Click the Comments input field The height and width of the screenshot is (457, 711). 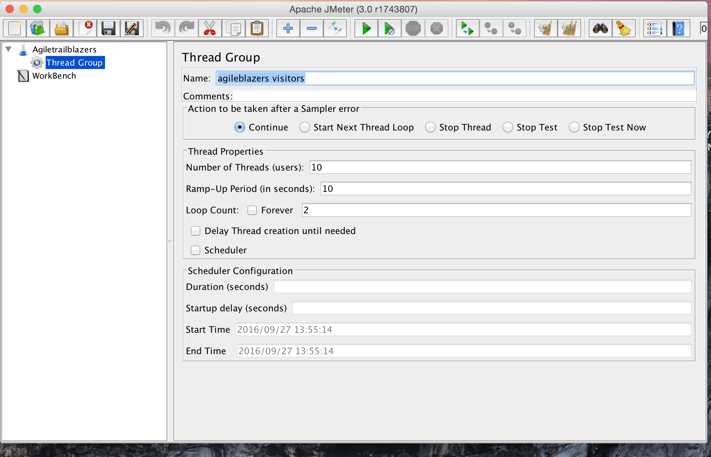click(x=464, y=96)
